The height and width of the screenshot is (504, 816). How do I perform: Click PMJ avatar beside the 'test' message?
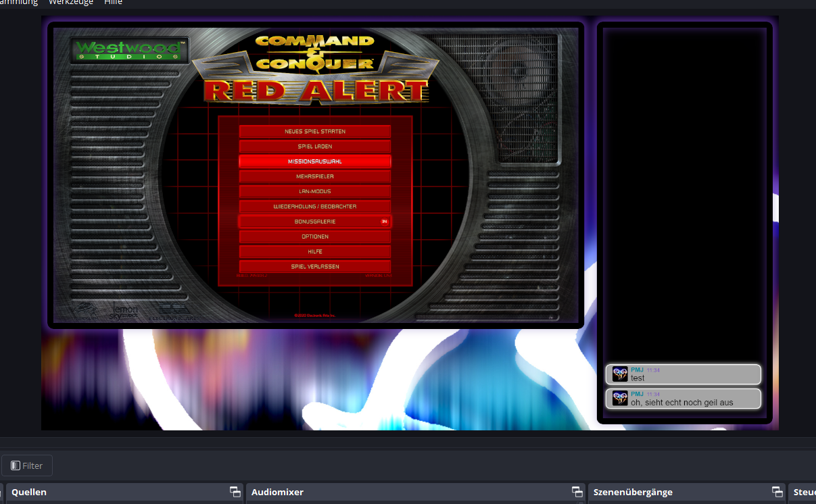pos(620,374)
